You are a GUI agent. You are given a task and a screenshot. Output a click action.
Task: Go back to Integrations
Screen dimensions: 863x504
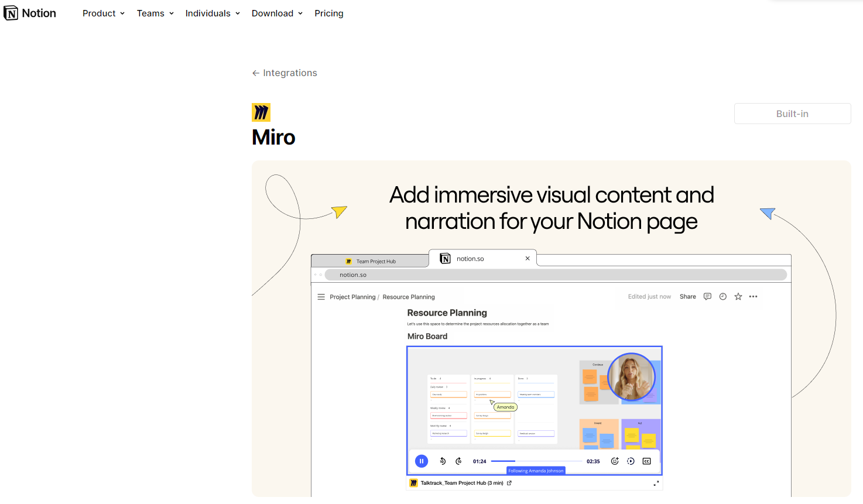pos(285,73)
